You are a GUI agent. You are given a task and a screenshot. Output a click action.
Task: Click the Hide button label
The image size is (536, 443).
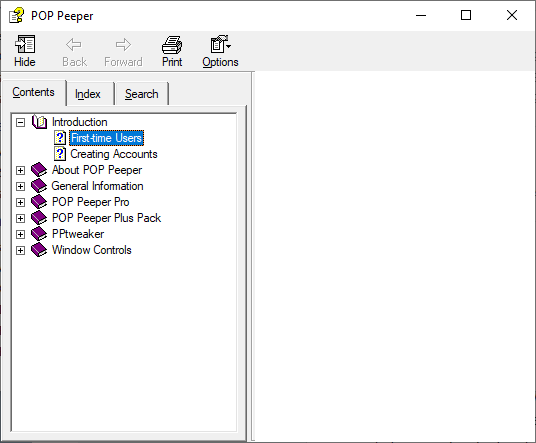tap(25, 62)
